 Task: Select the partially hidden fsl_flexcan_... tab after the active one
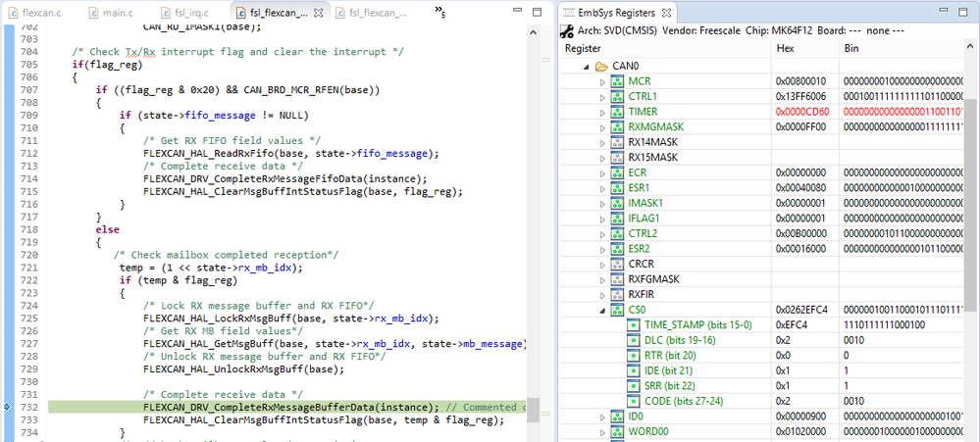pyautogui.click(x=372, y=13)
